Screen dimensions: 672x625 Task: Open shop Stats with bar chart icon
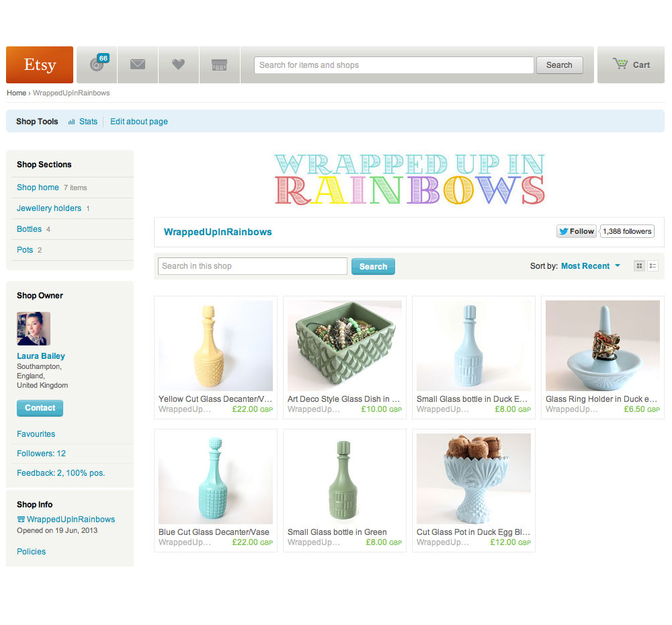pyautogui.click(x=83, y=122)
